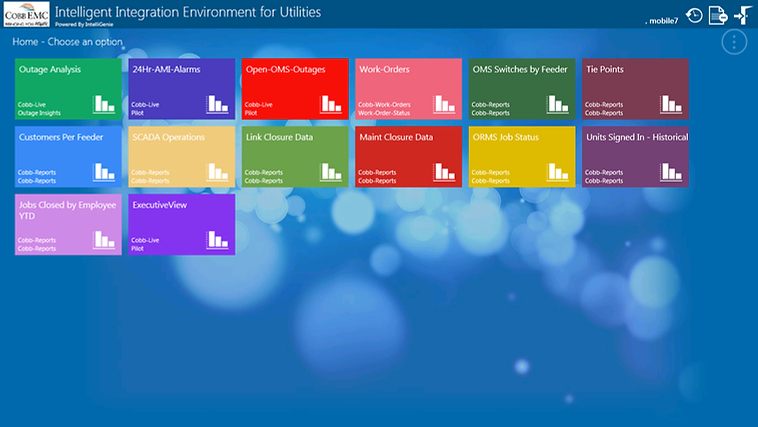758x427 pixels.
Task: Click chart icon on Outage Analysis tile
Action: point(104,104)
